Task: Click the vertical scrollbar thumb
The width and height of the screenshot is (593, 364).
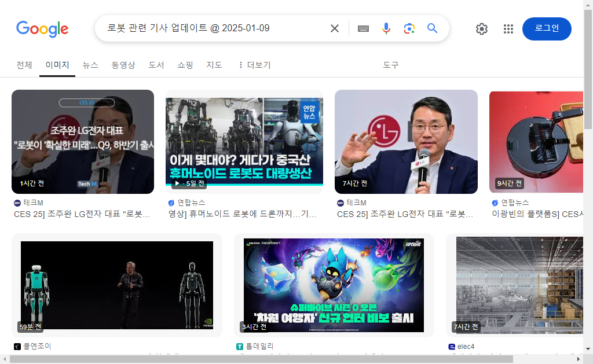Action: pyautogui.click(x=588, y=69)
